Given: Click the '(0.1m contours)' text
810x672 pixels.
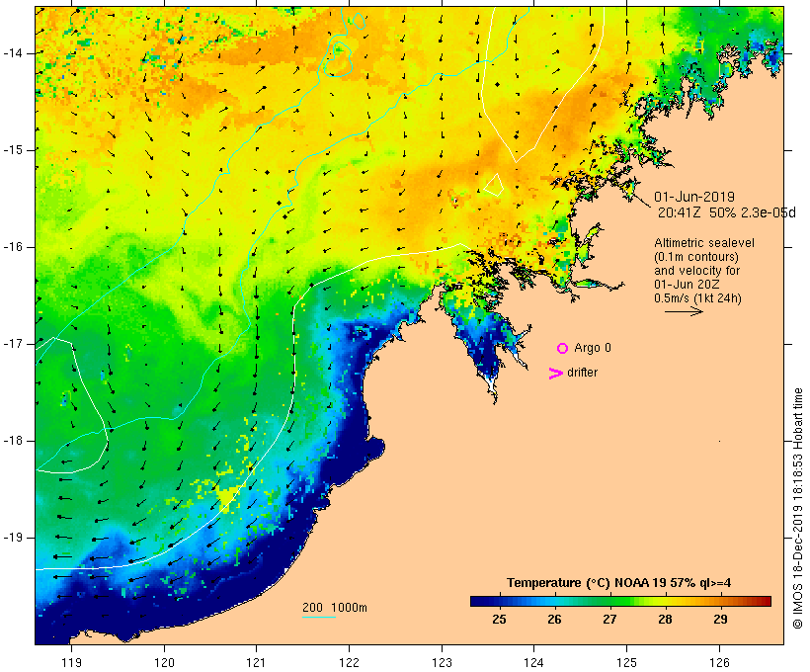Looking at the screenshot, I should [696, 257].
